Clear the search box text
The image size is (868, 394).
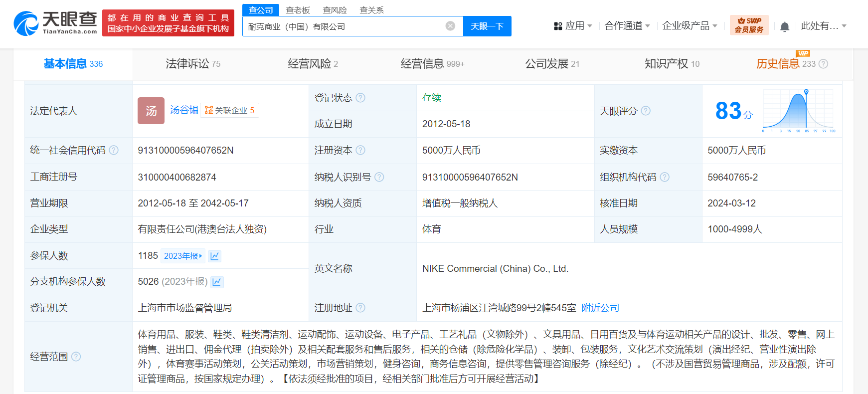450,26
